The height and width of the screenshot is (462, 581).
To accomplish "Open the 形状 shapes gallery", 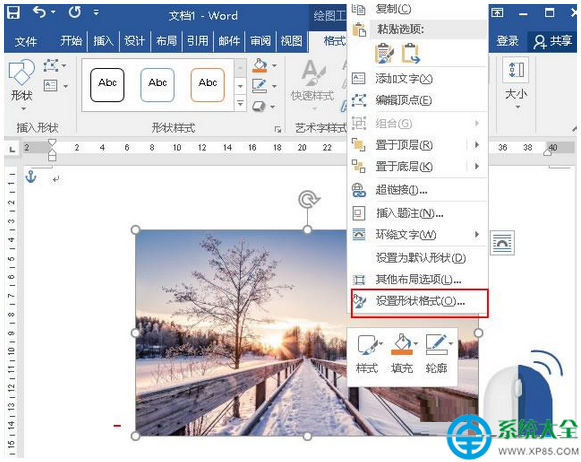I will [21, 84].
